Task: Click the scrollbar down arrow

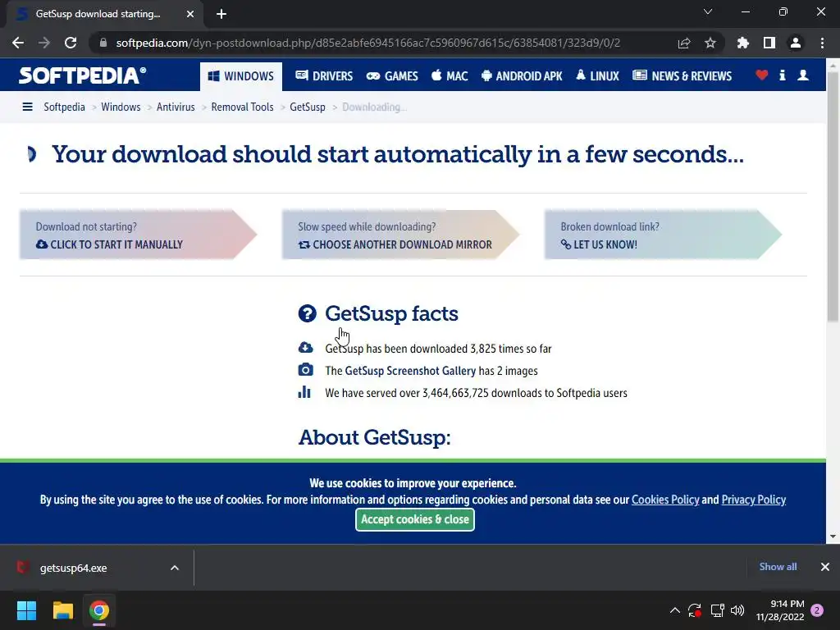Action: point(833,536)
